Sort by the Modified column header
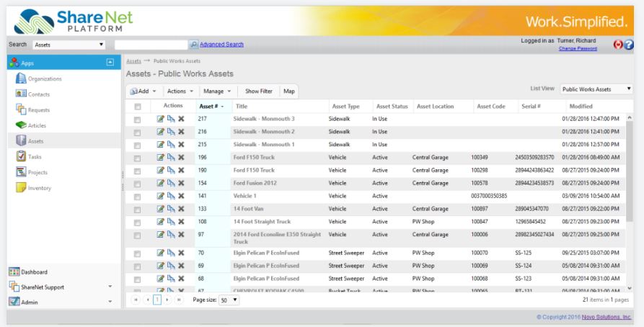The height and width of the screenshot is (327, 644). pos(581,107)
